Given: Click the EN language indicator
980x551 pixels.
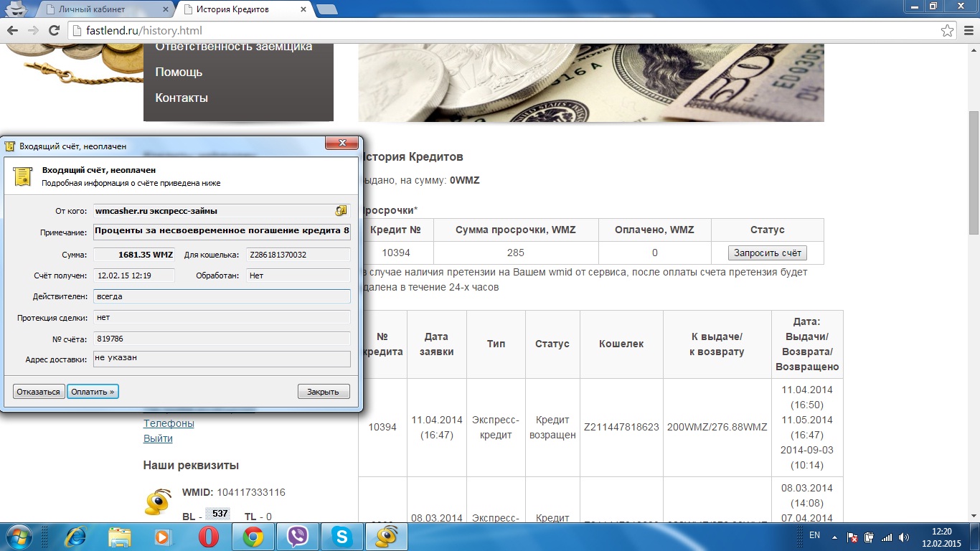Looking at the screenshot, I should 814,535.
